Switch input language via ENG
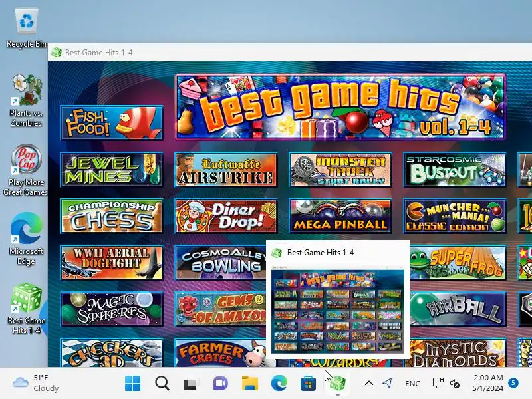 pos(412,384)
